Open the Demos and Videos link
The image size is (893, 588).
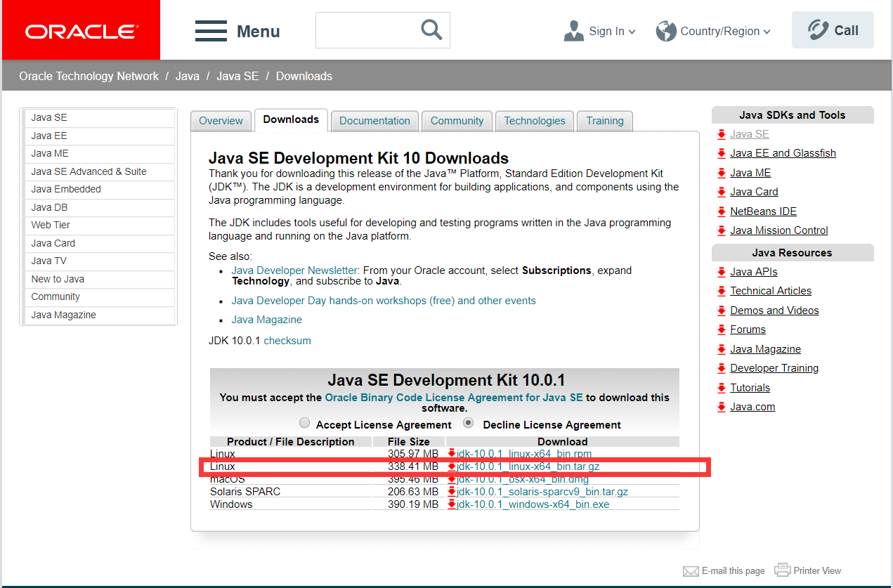pyautogui.click(x=774, y=311)
